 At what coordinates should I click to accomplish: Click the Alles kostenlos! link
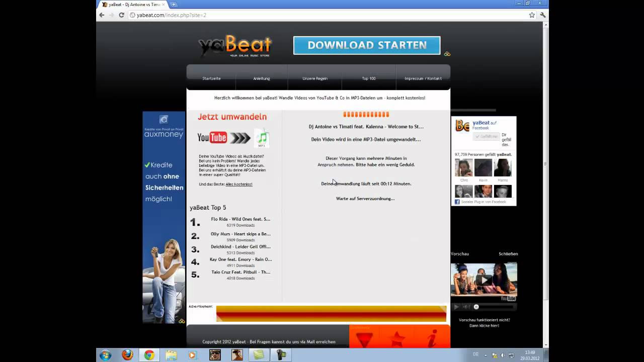239,184
